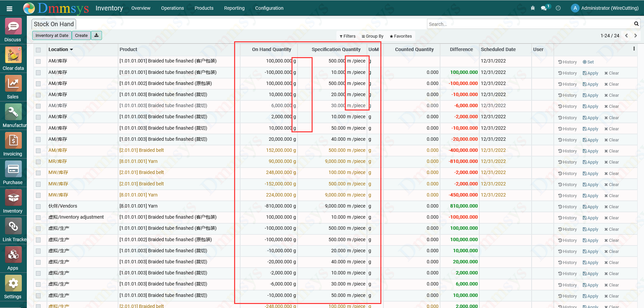Click the debug bug icon
The image size is (644, 308).
coord(533,8)
